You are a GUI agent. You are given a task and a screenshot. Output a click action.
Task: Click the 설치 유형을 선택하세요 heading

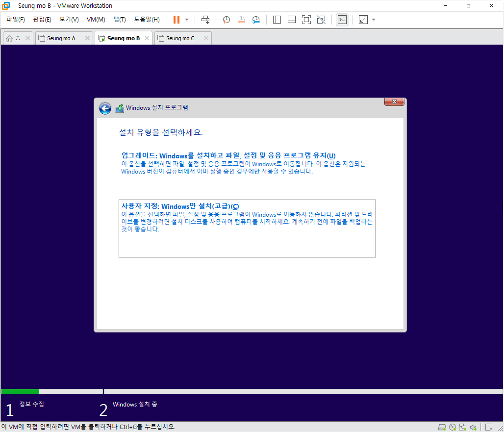point(161,132)
